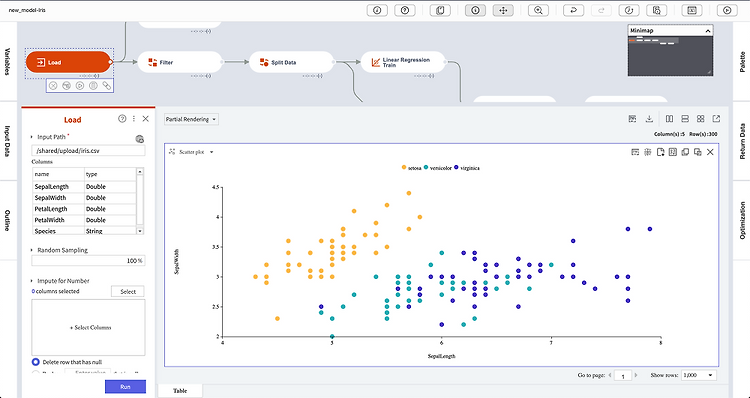This screenshot has height=398, width=750.
Task: Click the Select columns button
Action: (128, 291)
